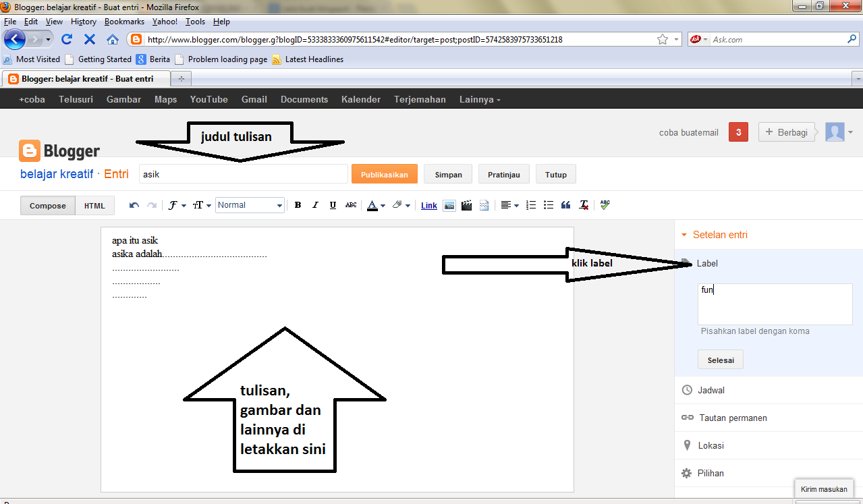
Task: Open the text color picker
Action: [376, 205]
